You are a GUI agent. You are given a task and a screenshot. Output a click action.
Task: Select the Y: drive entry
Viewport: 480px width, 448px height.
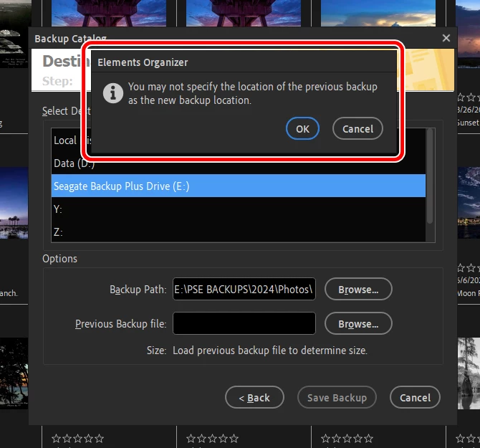click(x=238, y=209)
